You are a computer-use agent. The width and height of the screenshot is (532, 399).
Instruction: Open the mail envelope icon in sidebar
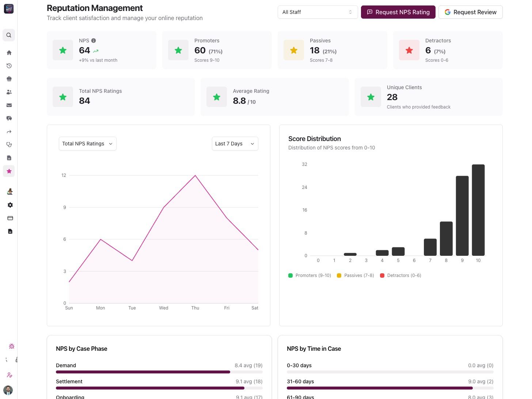click(9, 105)
